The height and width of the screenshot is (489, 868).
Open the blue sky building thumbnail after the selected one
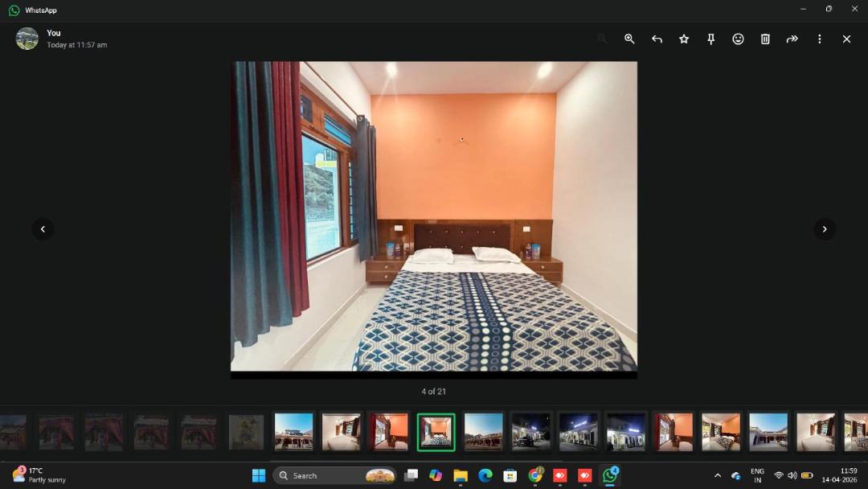483,432
